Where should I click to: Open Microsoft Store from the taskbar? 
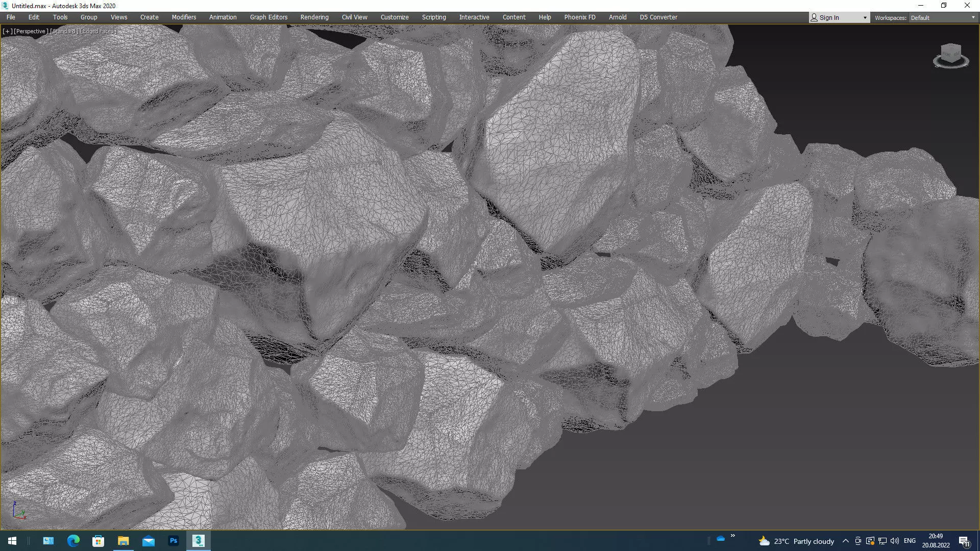(x=99, y=541)
